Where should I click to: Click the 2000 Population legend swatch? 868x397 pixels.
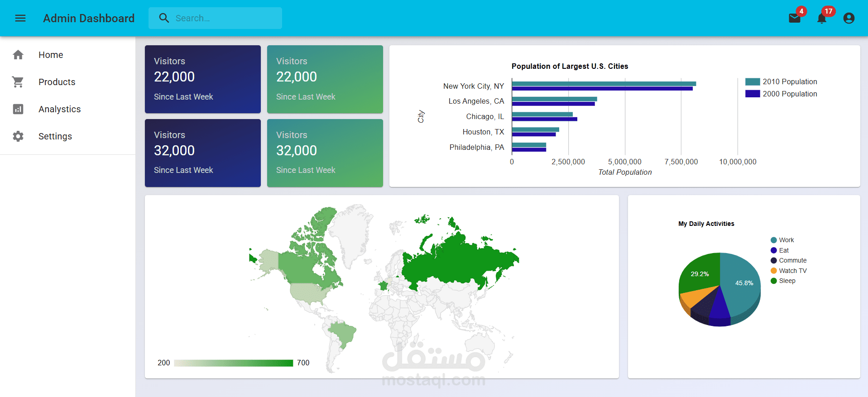tap(753, 94)
